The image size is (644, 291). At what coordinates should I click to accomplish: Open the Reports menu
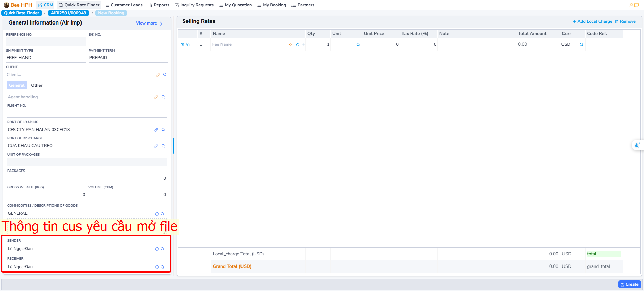[x=159, y=5]
